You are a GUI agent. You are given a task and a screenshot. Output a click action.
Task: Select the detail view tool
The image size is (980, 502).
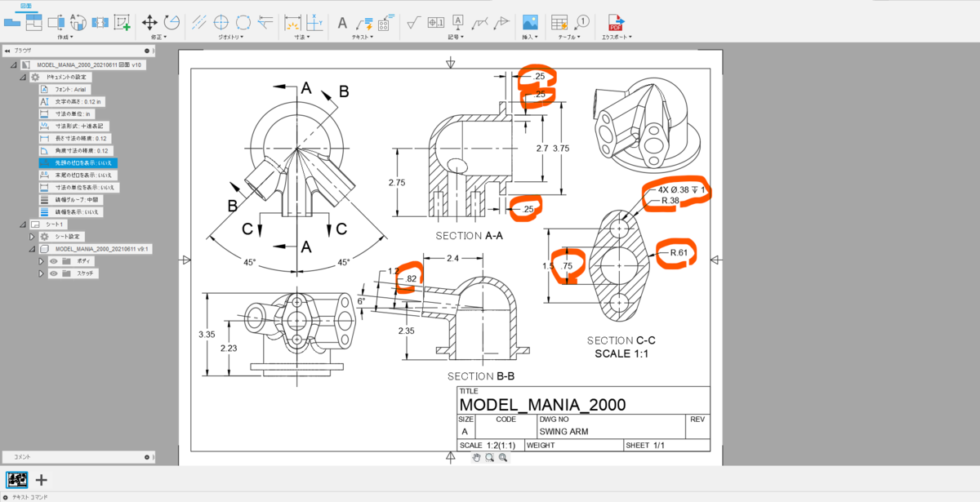(x=78, y=22)
